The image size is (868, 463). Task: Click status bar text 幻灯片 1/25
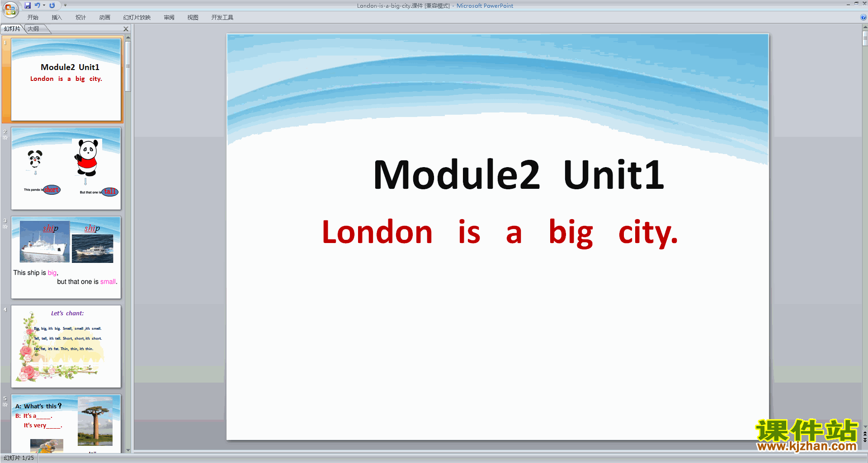click(x=19, y=458)
